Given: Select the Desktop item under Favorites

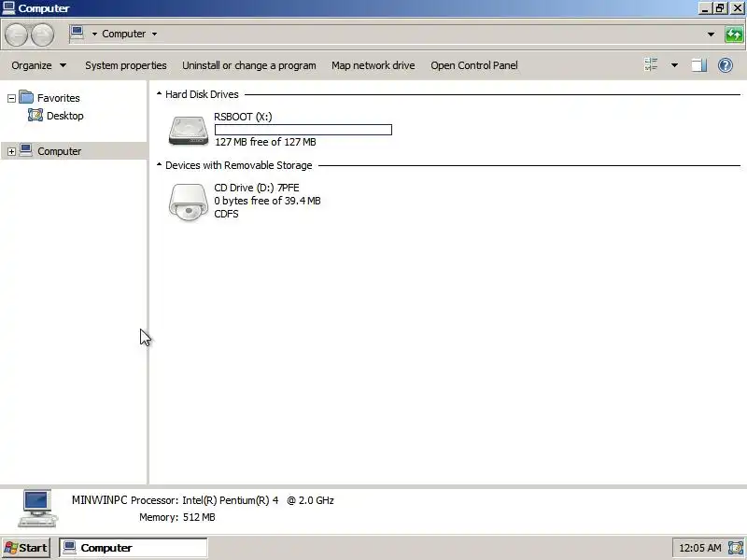Looking at the screenshot, I should (x=64, y=116).
